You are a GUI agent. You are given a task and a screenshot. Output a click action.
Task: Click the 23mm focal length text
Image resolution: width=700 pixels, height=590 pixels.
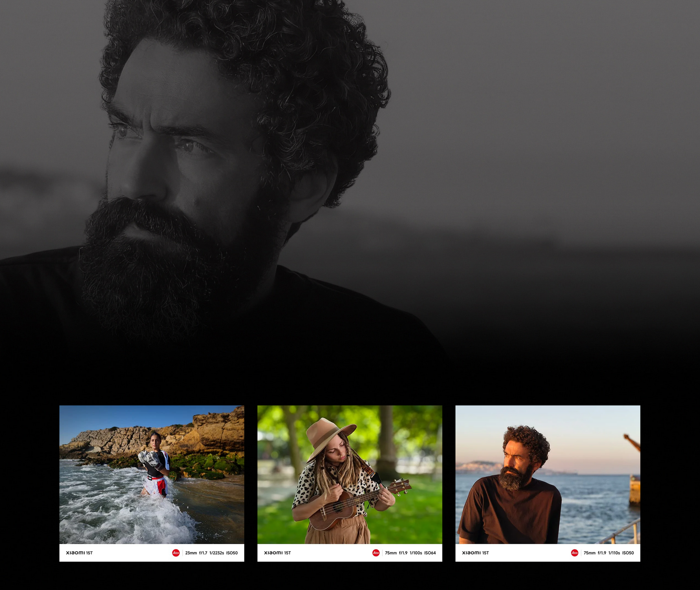tap(191, 553)
